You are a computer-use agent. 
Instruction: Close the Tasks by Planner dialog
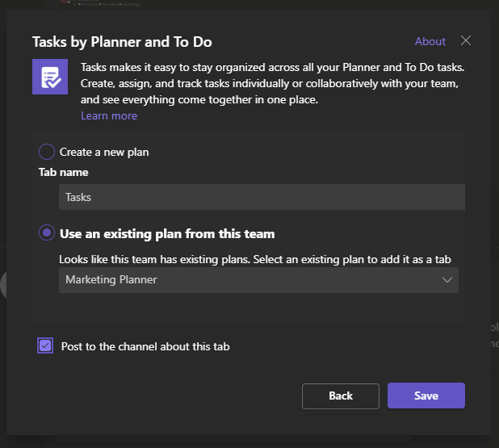(465, 41)
